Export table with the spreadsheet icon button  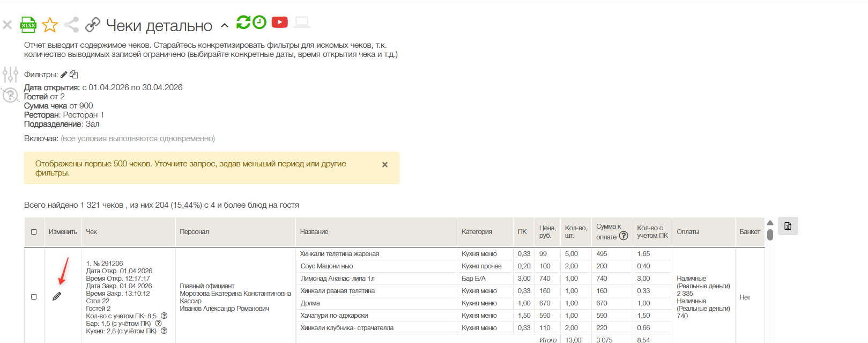point(788,226)
